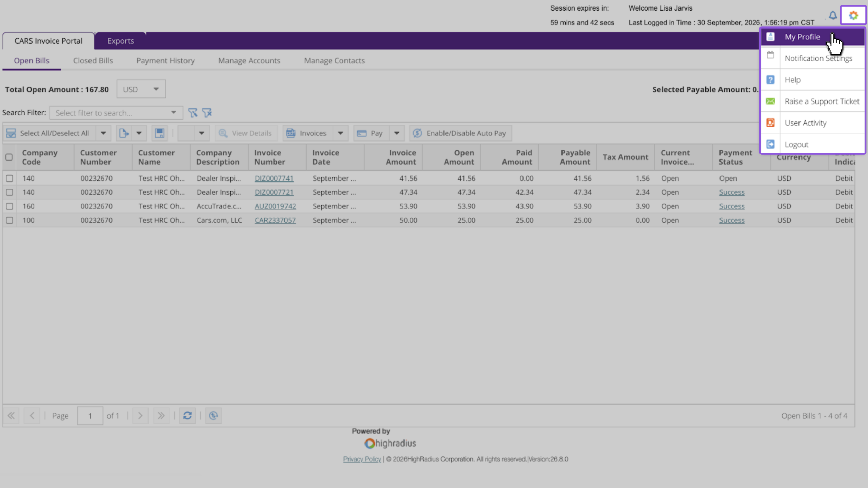Refresh the Open Bills grid
The height and width of the screenshot is (488, 868).
pos(188,415)
